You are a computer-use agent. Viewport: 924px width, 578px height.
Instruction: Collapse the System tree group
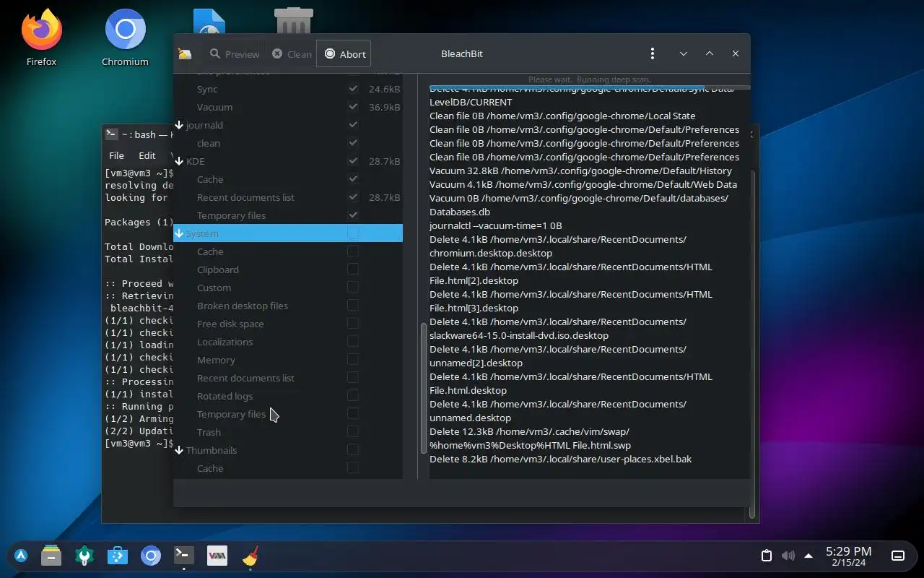(x=179, y=233)
